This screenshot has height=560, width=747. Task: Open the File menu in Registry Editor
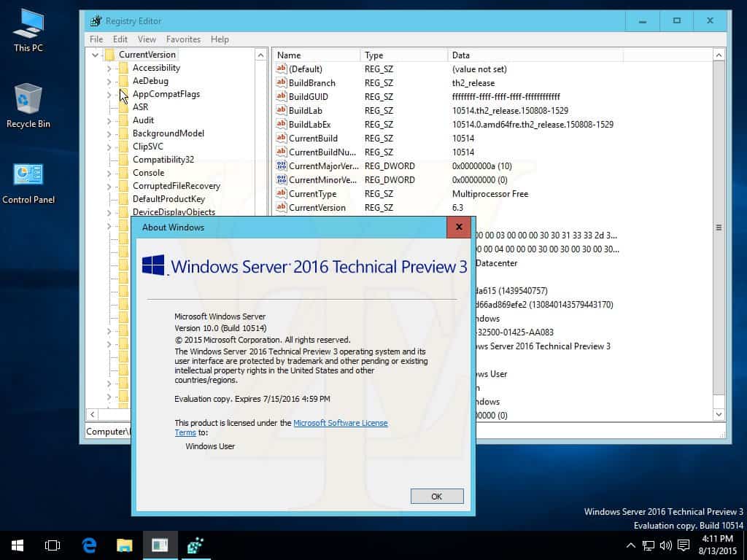click(96, 39)
